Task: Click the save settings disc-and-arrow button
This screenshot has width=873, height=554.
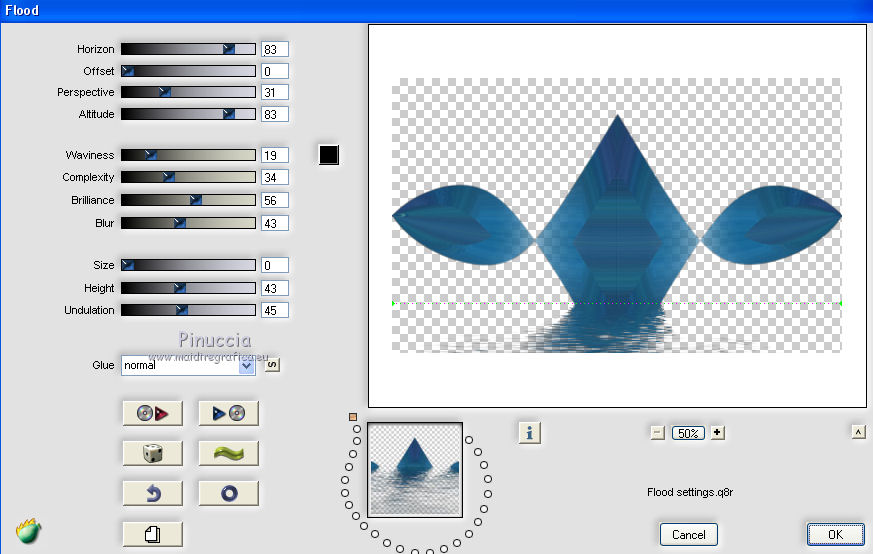Action: click(153, 414)
